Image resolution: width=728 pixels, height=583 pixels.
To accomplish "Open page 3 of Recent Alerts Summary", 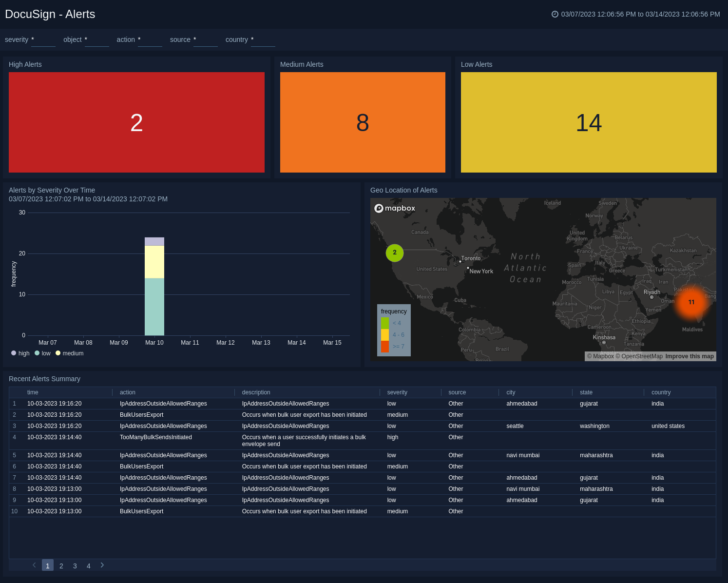I will click(x=75, y=565).
